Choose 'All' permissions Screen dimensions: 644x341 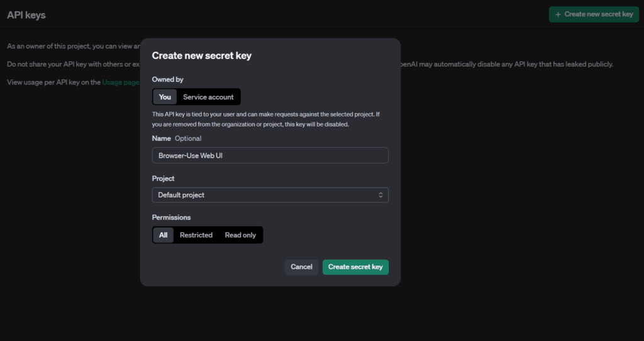164,235
